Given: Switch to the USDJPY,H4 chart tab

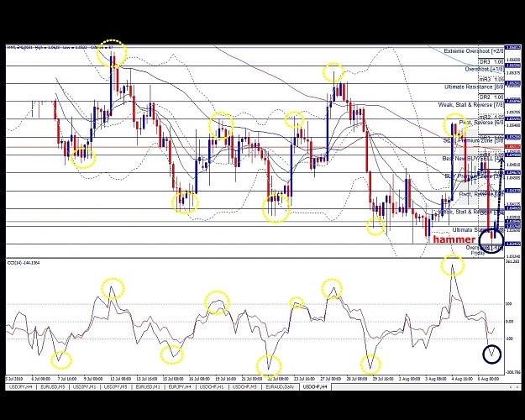Looking at the screenshot, I should (x=21, y=387).
